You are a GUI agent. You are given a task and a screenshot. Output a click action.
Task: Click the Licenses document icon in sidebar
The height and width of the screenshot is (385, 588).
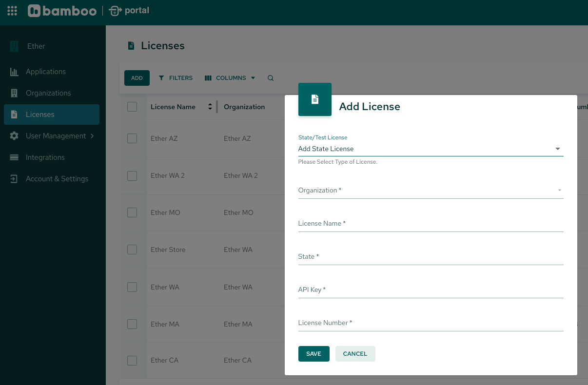coord(14,115)
